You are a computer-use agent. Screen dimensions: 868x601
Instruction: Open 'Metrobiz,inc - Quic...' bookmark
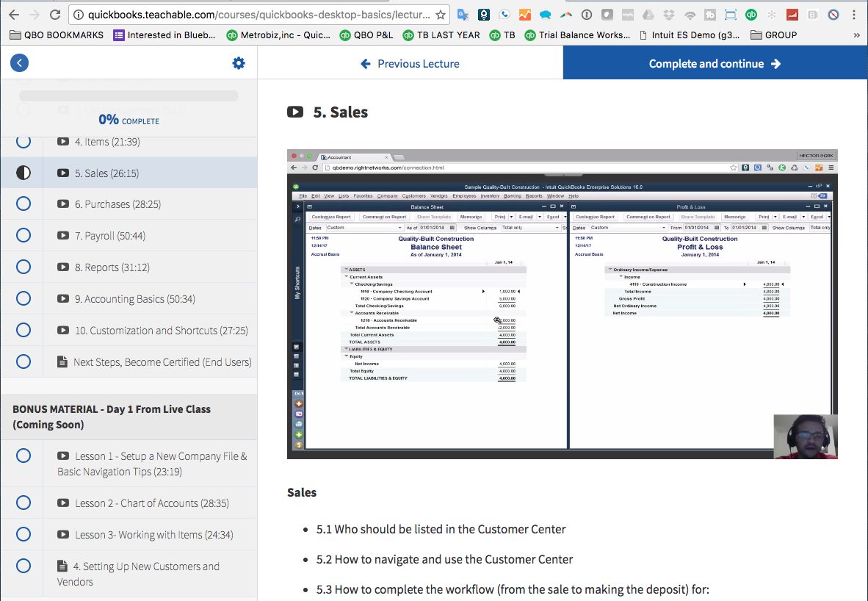coord(278,35)
